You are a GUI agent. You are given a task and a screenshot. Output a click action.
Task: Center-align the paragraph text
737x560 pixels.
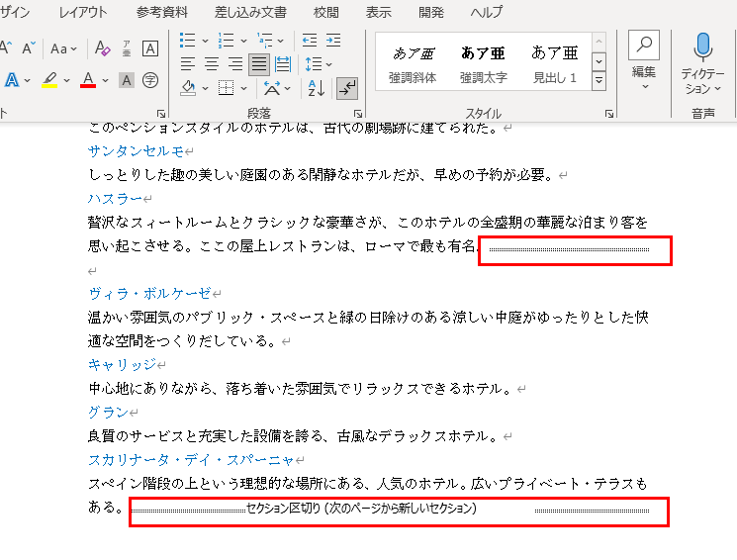[x=212, y=64]
